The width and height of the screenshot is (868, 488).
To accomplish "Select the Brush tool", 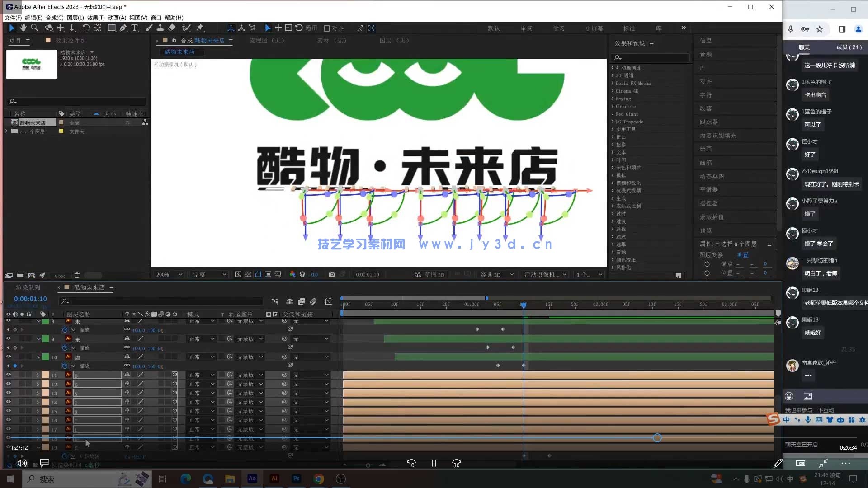I will click(x=149, y=28).
